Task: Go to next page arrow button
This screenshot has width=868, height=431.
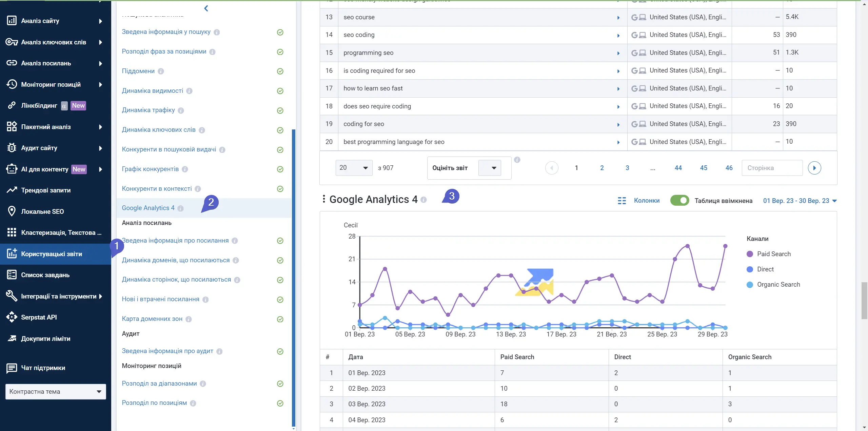Action: coord(814,168)
